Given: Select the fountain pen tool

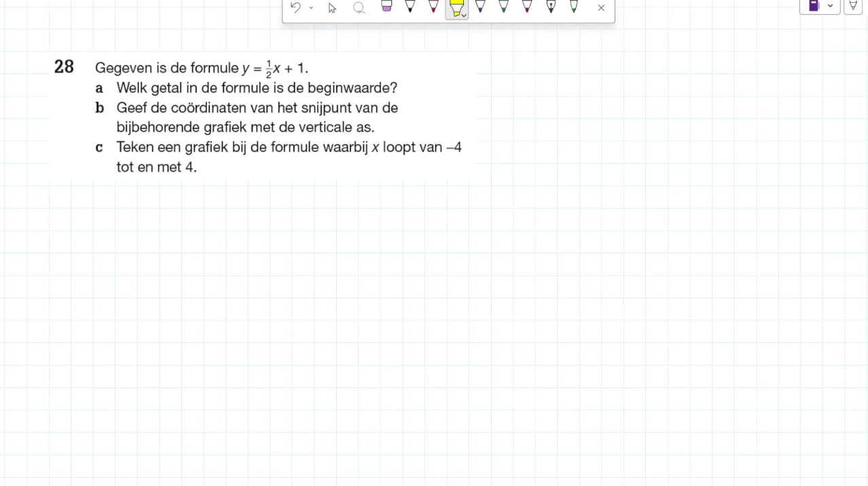Looking at the screenshot, I should 551,7.
